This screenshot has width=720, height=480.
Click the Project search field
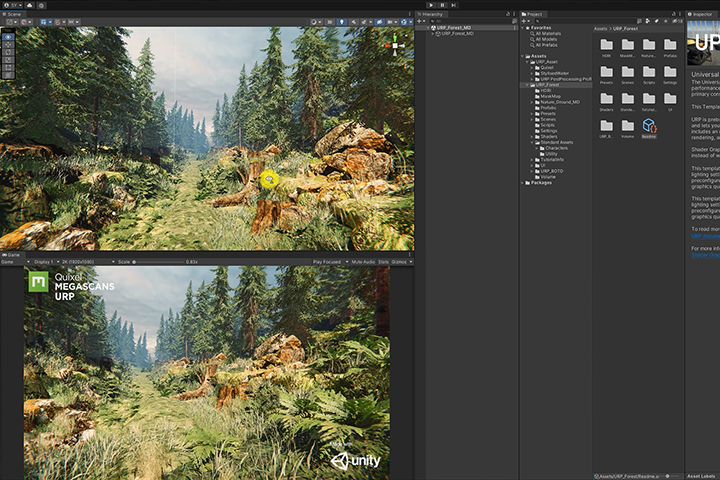click(x=584, y=21)
